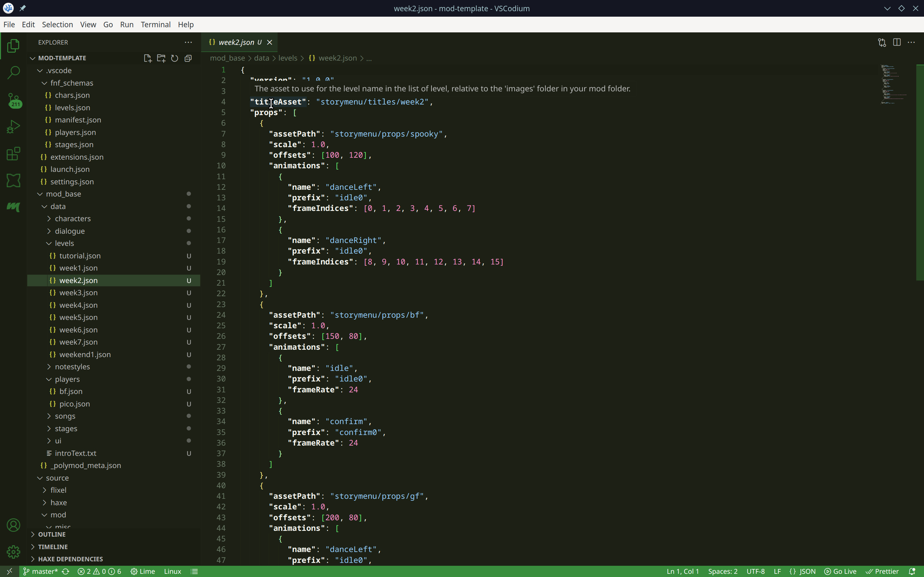Select the week2.json editor tab

[x=237, y=42]
